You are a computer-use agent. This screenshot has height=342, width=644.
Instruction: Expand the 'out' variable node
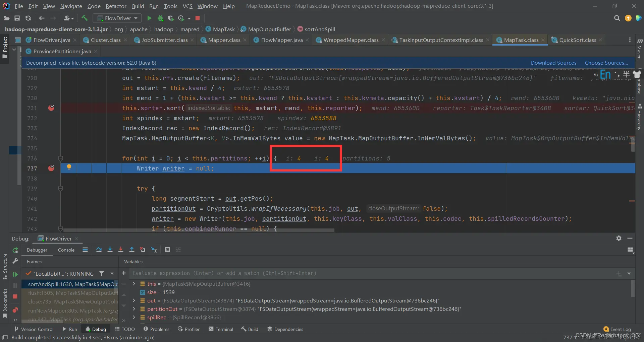pyautogui.click(x=134, y=300)
